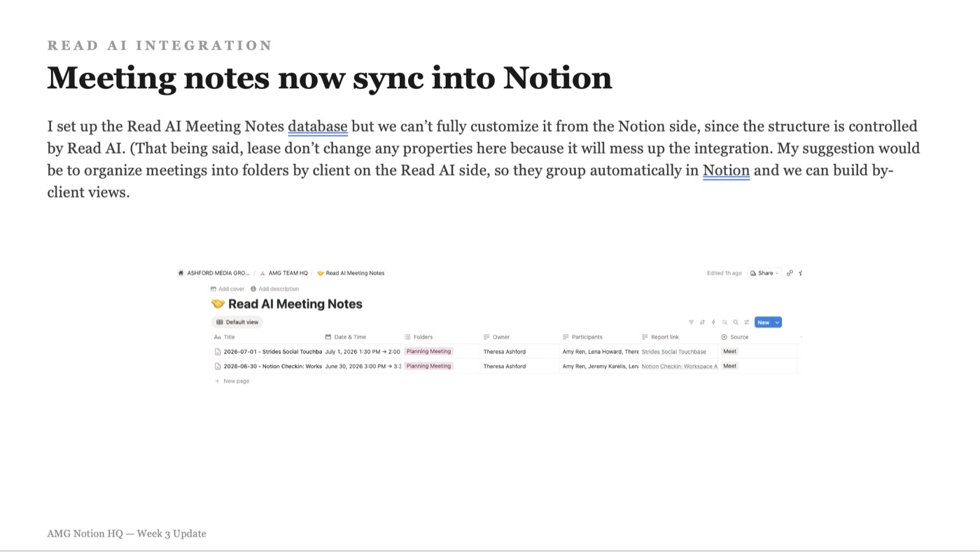Viewport: 980px width, 552px height.
Task: Click Add description
Action: tap(274, 289)
